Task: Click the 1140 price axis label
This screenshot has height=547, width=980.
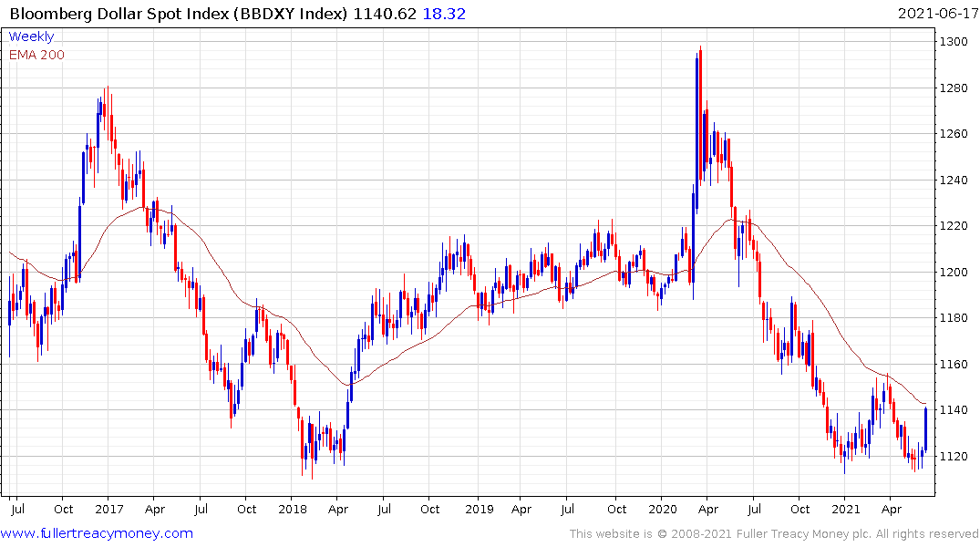Action: click(954, 410)
